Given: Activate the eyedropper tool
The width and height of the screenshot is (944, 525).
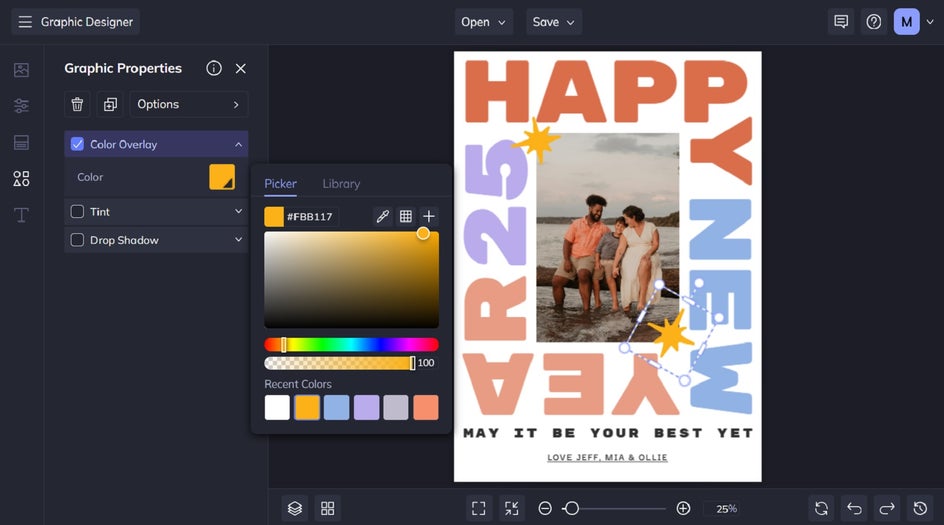Looking at the screenshot, I should pos(382,216).
